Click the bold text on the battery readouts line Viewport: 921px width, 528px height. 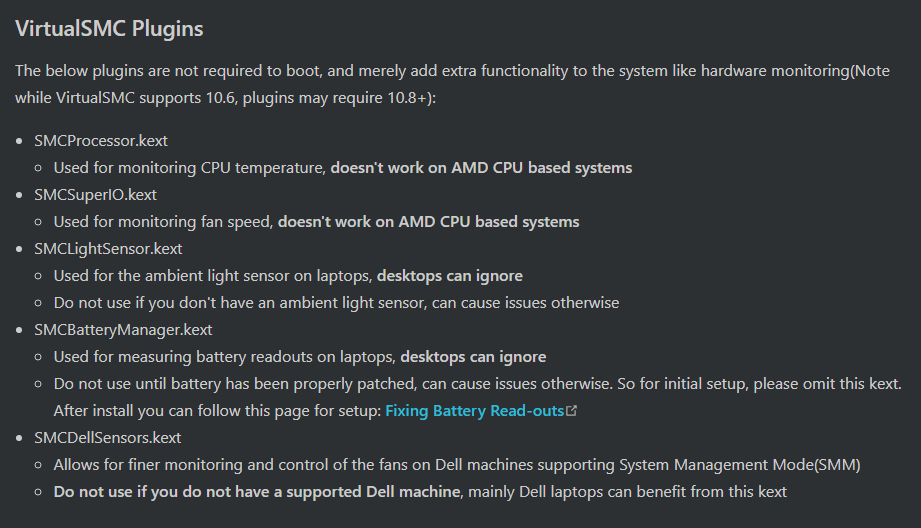[x=473, y=357]
